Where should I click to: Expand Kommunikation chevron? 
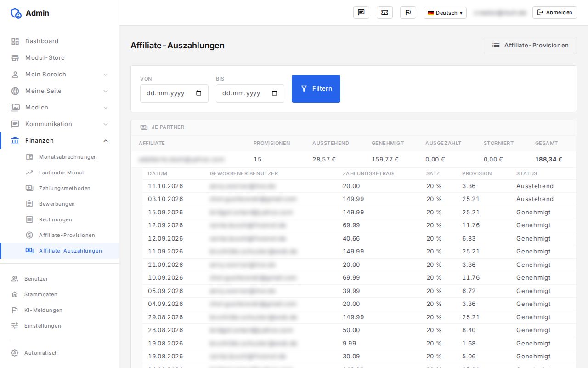[x=106, y=124]
